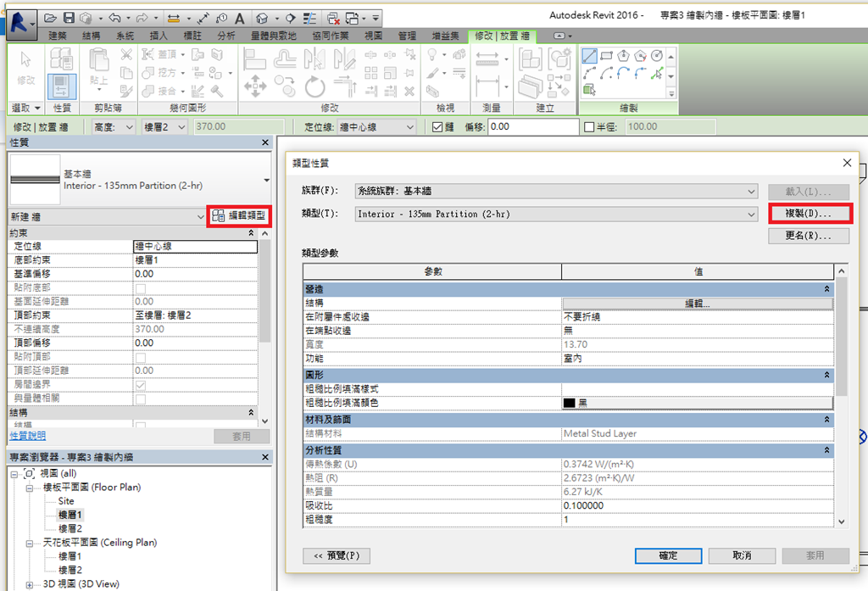Screen dimensions: 868x591
Task: Switch to the 量體與敷地 ribbon tab
Action: coord(274,36)
